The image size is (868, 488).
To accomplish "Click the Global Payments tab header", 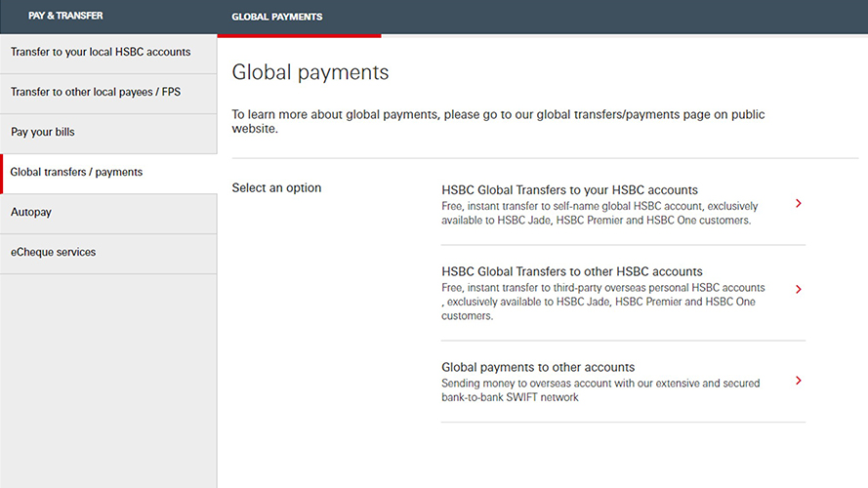I will pos(276,18).
